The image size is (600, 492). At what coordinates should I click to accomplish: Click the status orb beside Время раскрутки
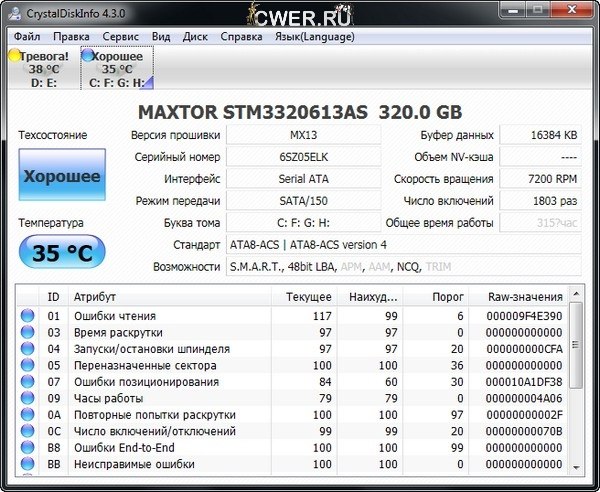tap(28, 332)
